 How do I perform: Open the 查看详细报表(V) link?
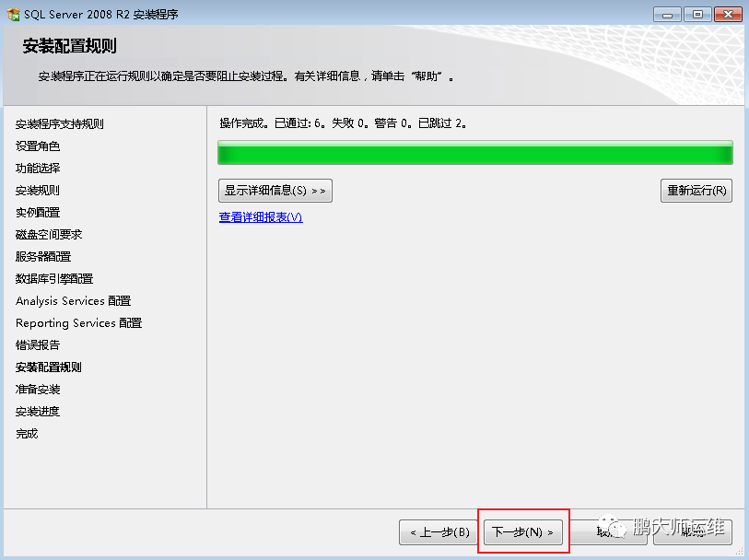tap(261, 217)
